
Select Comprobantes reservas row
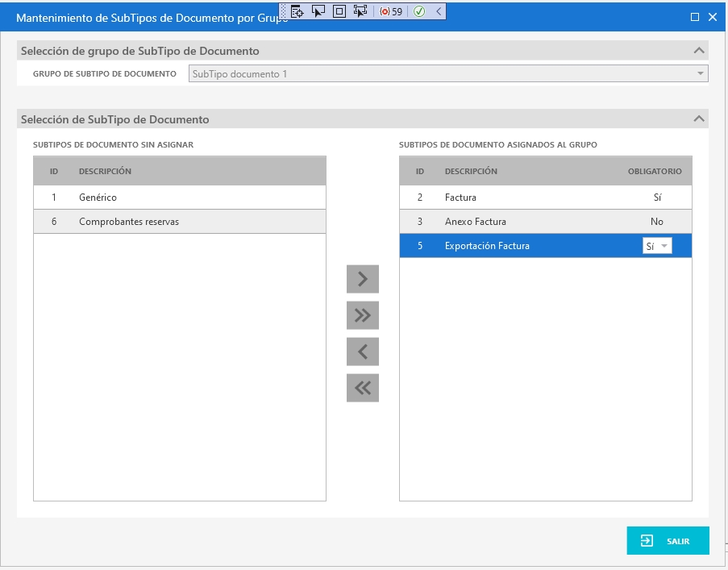pos(180,222)
